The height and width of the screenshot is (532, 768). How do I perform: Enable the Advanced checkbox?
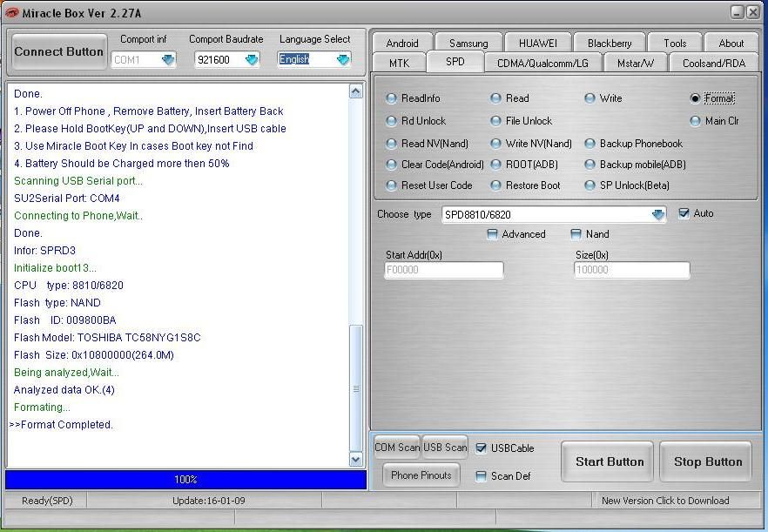pos(493,234)
